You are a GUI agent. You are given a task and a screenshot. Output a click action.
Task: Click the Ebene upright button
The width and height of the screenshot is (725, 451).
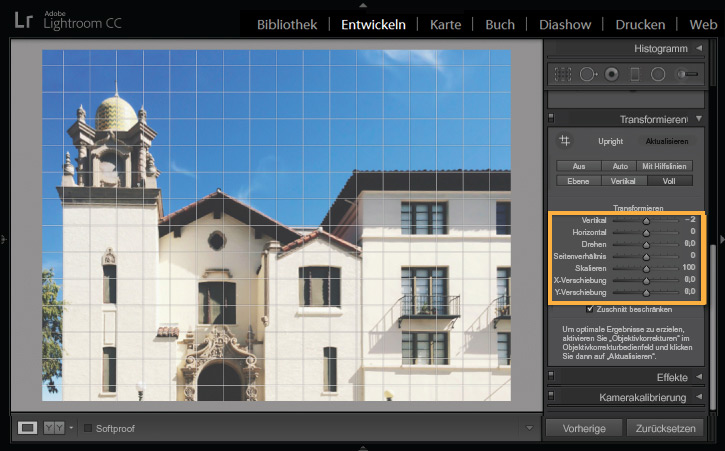point(578,181)
